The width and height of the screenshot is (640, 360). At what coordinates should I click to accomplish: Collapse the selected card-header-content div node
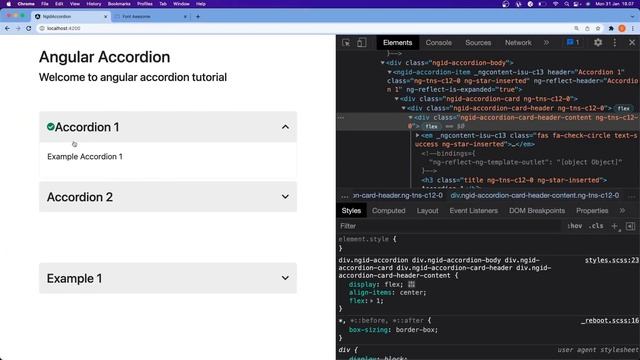coord(411,118)
